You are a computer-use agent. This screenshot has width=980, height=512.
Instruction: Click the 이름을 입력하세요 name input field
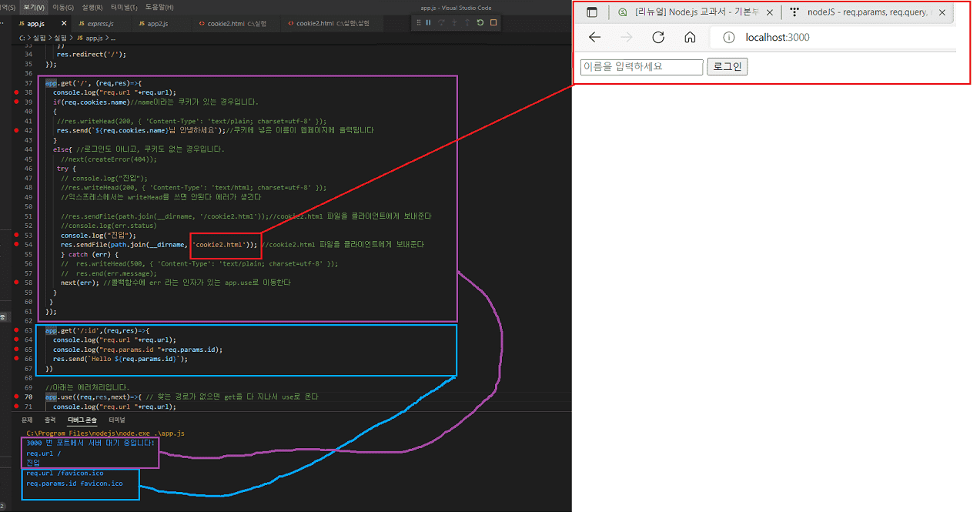(641, 67)
